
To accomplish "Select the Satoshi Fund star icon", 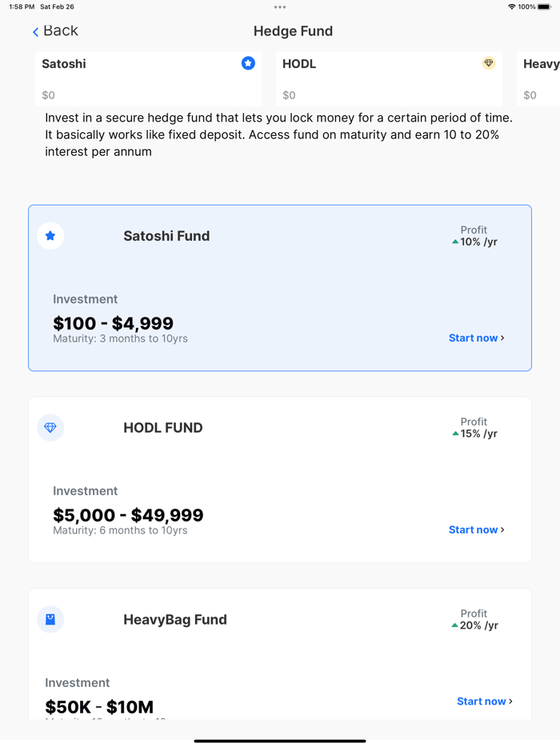I will click(50, 236).
